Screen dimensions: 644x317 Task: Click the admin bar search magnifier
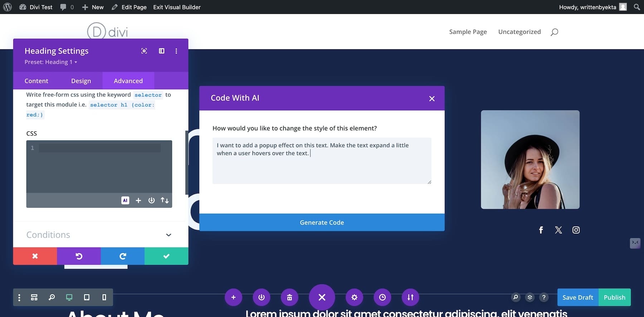[637, 7]
